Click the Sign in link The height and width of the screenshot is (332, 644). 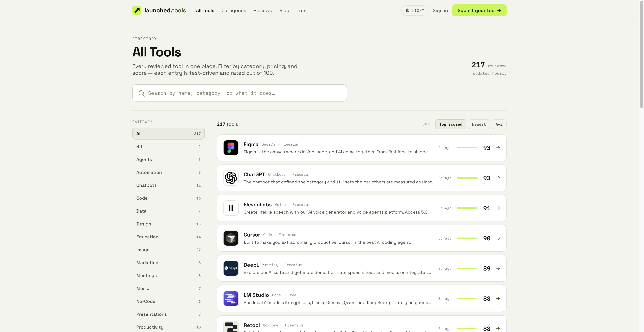[x=440, y=11]
